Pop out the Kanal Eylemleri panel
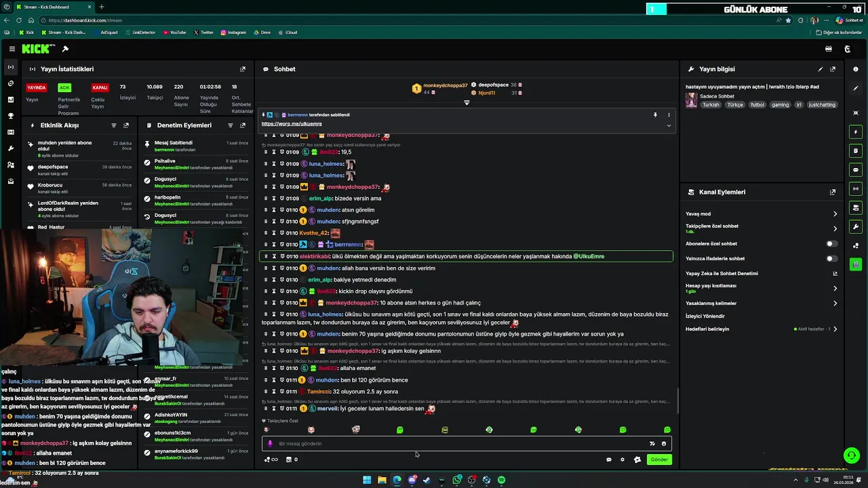Viewport: 868px width, 488px height. point(833,192)
